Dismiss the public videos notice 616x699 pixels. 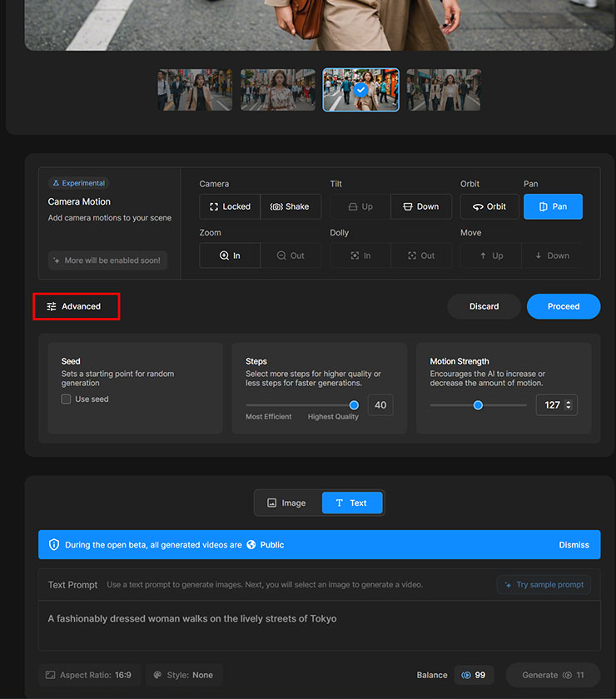coord(574,545)
